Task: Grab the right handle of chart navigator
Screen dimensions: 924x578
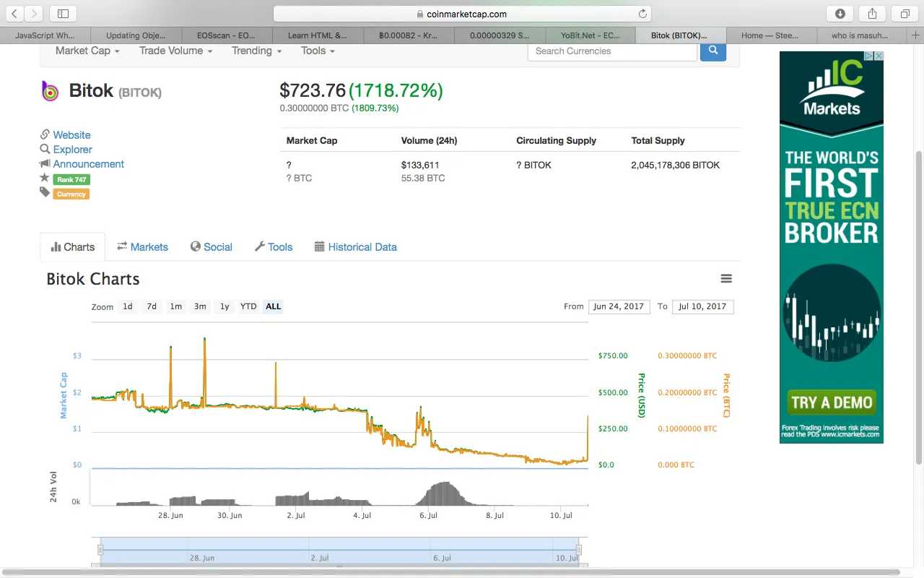Action: pyautogui.click(x=579, y=550)
